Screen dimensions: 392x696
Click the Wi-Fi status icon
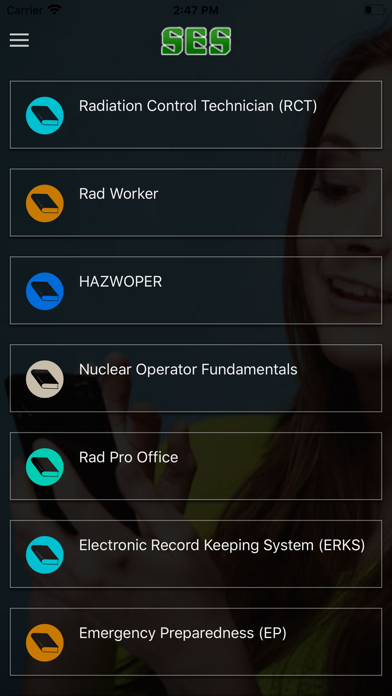(55, 10)
